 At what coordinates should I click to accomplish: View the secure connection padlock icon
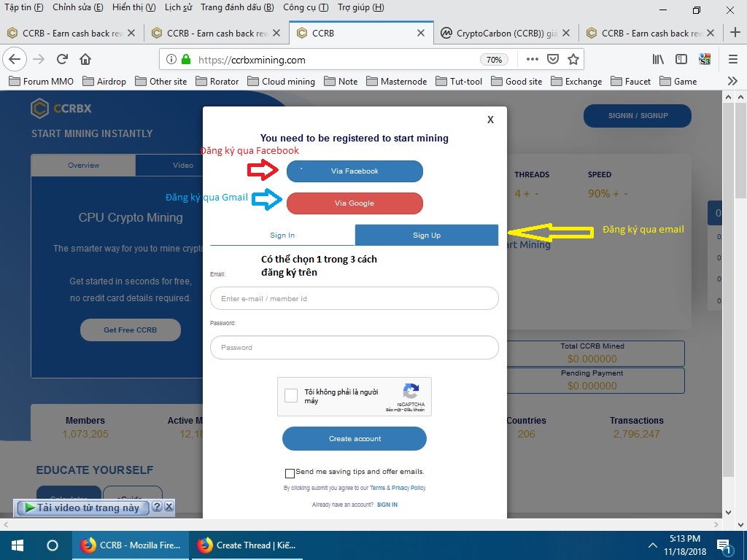186,60
